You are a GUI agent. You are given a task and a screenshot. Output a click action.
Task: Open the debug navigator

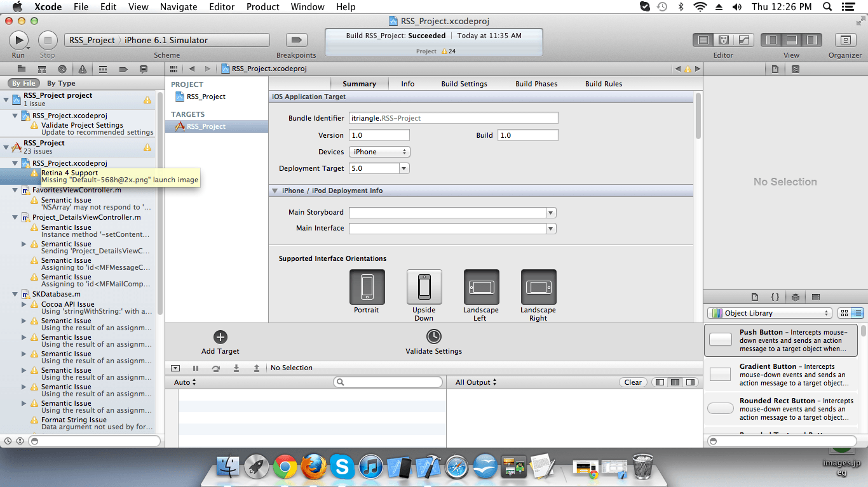[103, 69]
